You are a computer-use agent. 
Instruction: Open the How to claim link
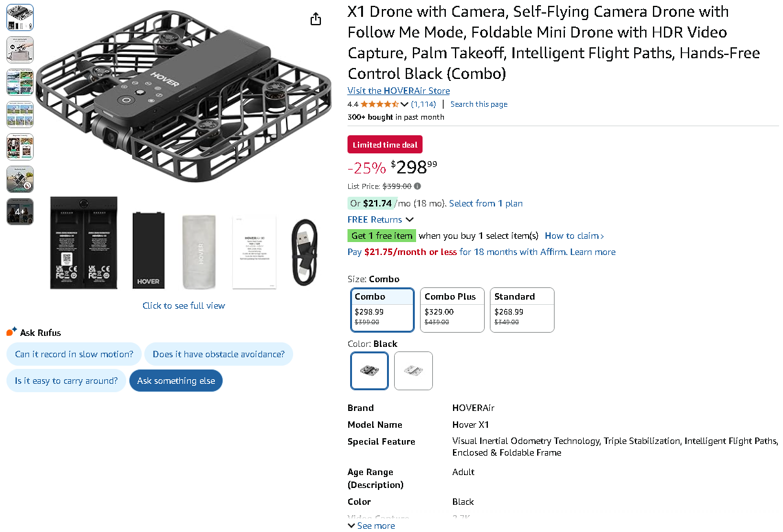click(574, 236)
